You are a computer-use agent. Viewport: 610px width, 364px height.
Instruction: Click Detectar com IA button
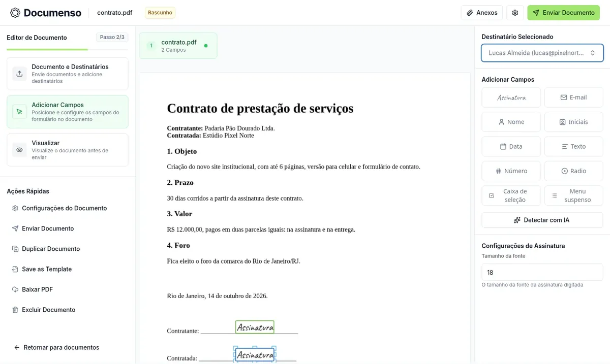pyautogui.click(x=542, y=220)
